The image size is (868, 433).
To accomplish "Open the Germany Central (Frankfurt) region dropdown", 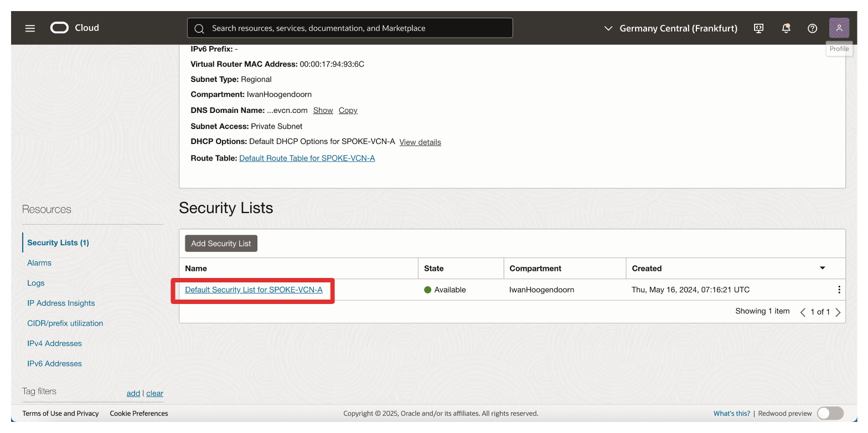I will [x=670, y=28].
